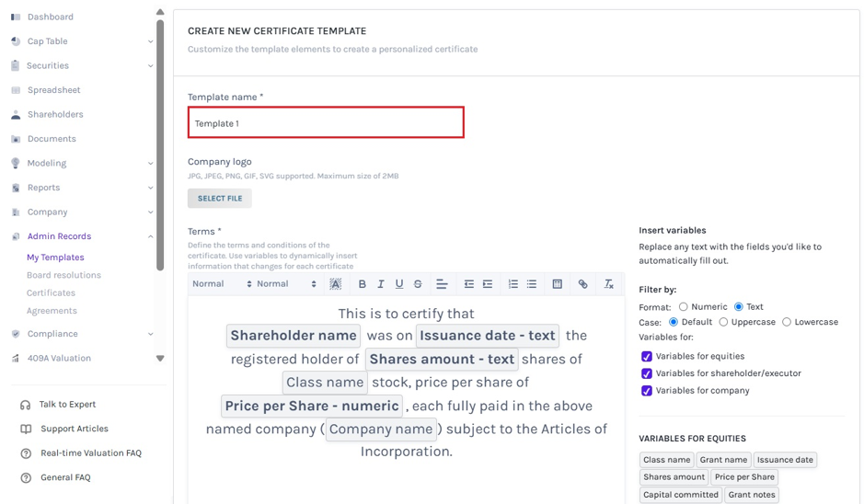Uncheck Variables for shareholder/executor checkbox

[646, 373]
